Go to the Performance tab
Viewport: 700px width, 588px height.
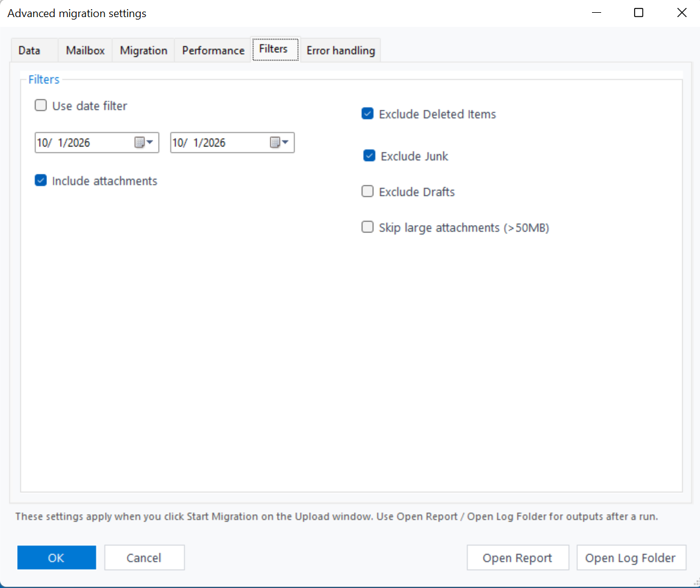[x=213, y=51]
